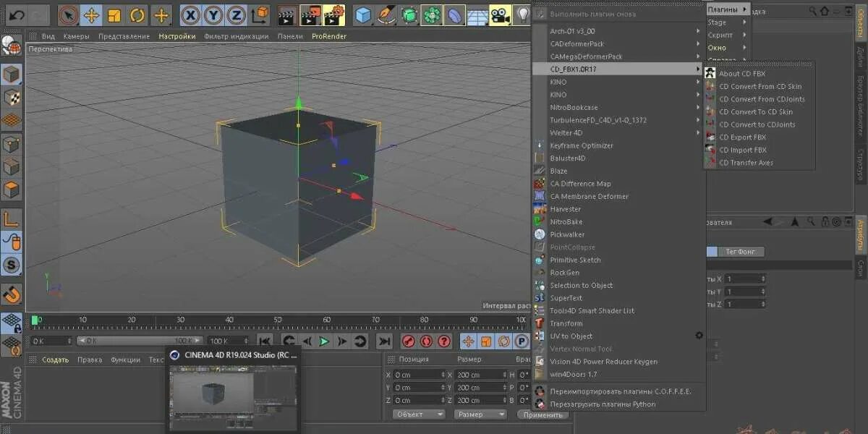Switch to Polygons mode cube icon
The height and width of the screenshot is (434, 868).
click(x=12, y=190)
